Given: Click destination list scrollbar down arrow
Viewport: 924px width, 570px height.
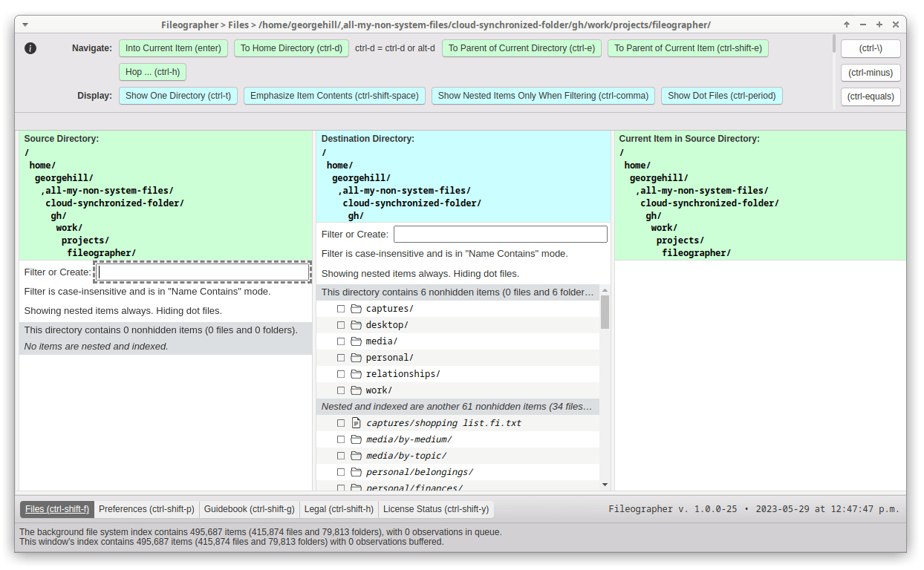Looking at the screenshot, I should coord(605,485).
